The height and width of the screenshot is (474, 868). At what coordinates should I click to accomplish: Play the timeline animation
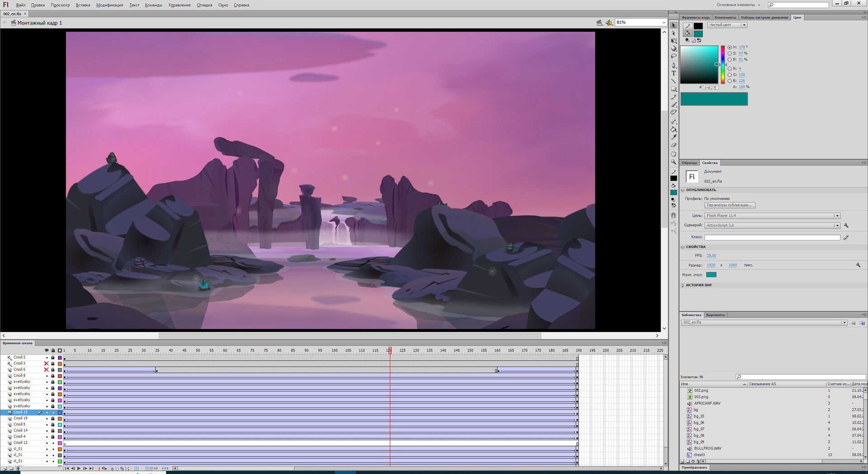(x=79, y=469)
